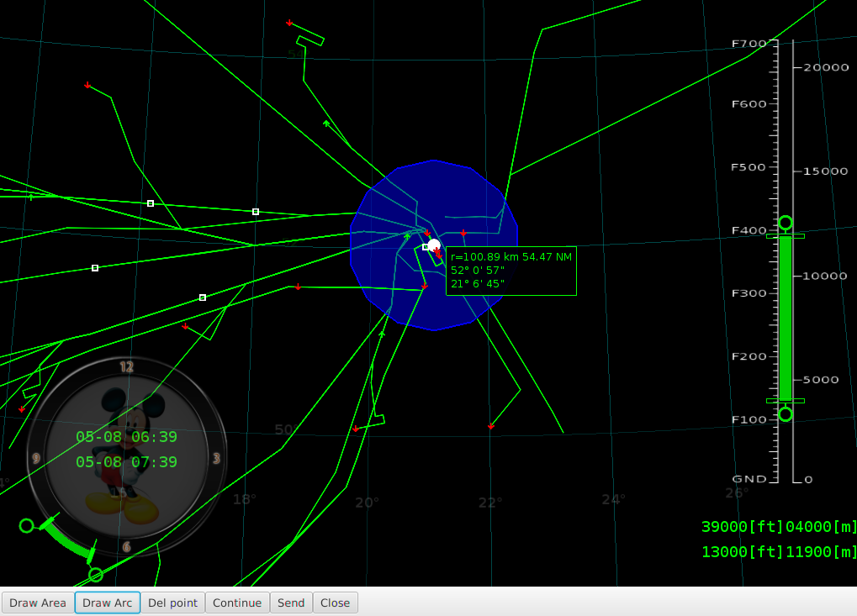Screen dimensions: 857x616
Task: Click the time arc end handle below clock
Action: point(96,575)
